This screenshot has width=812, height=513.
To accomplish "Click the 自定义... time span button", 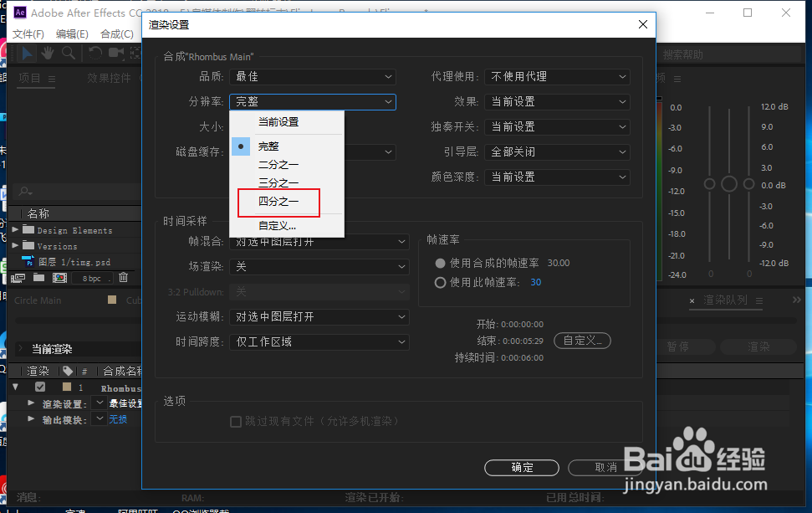I will pos(582,341).
